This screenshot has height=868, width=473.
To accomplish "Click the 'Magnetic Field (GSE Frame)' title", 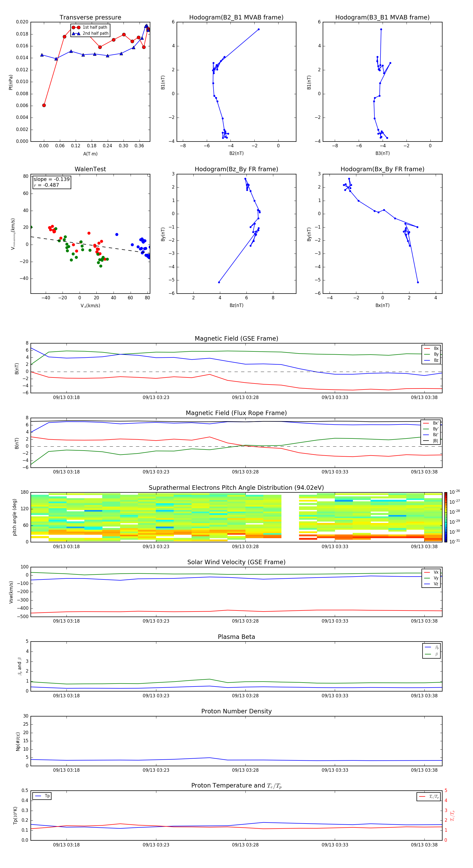I will tap(236, 339).
